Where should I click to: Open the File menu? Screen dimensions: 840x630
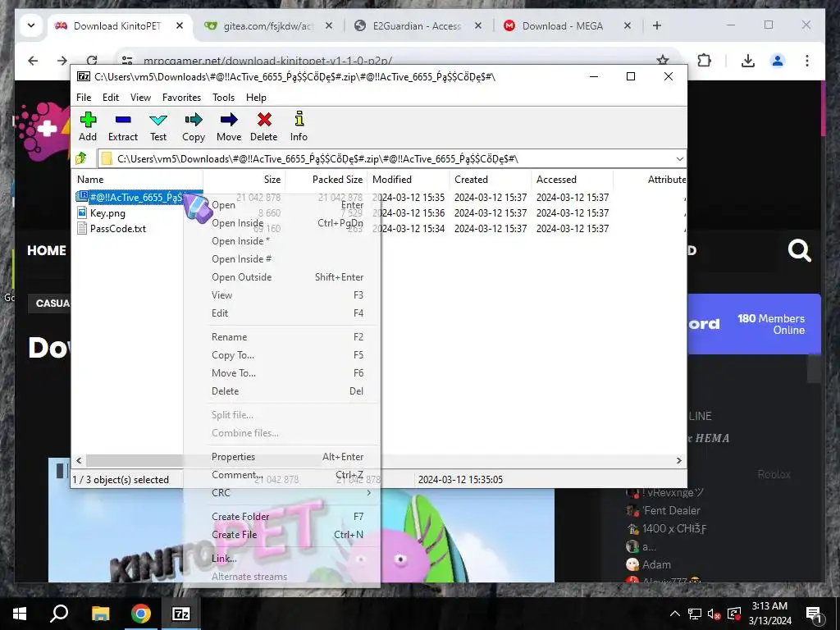(x=84, y=98)
